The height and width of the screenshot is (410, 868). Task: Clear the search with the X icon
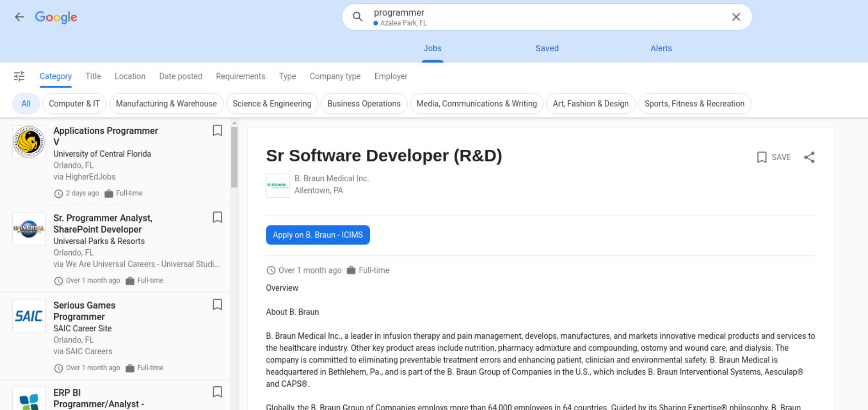736,17
